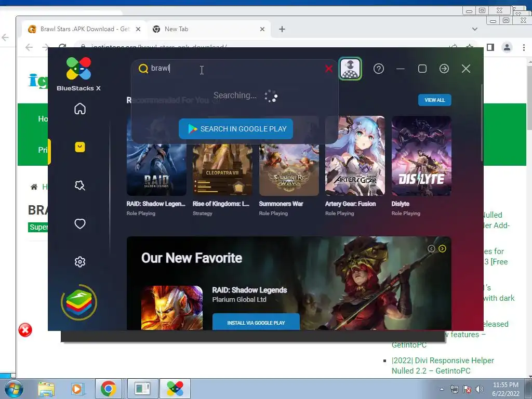Viewport: 532px width, 399px height.
Task: Open the document window taskbar button
Action: tap(142, 389)
